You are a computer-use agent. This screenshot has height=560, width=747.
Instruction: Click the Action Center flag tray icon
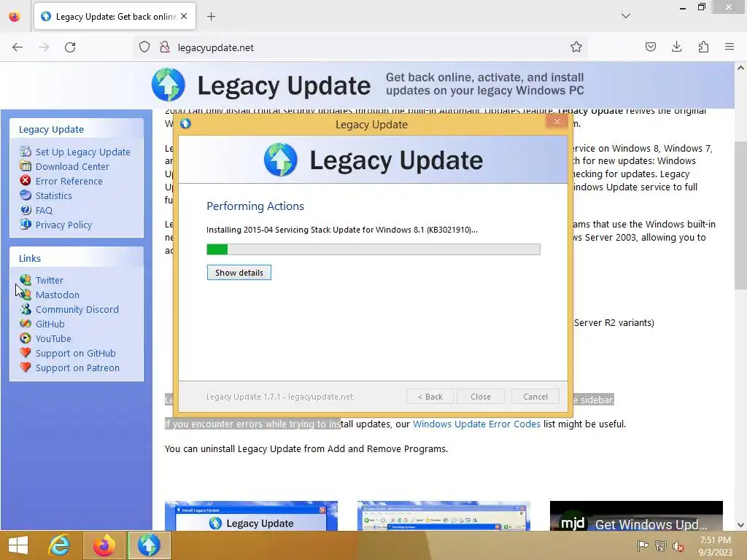tap(643, 545)
